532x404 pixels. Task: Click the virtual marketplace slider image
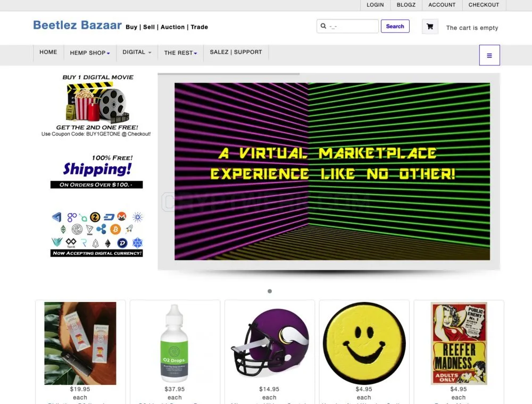(x=332, y=172)
